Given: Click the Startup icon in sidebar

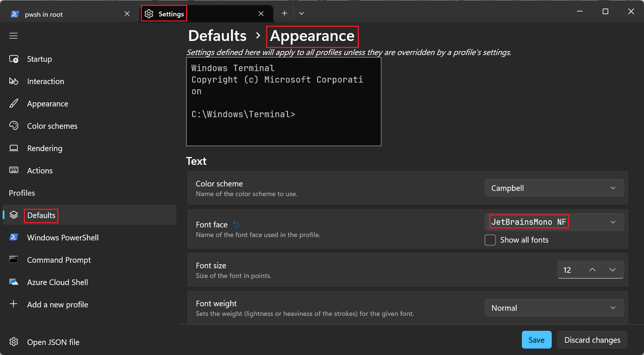Looking at the screenshot, I should tap(14, 59).
